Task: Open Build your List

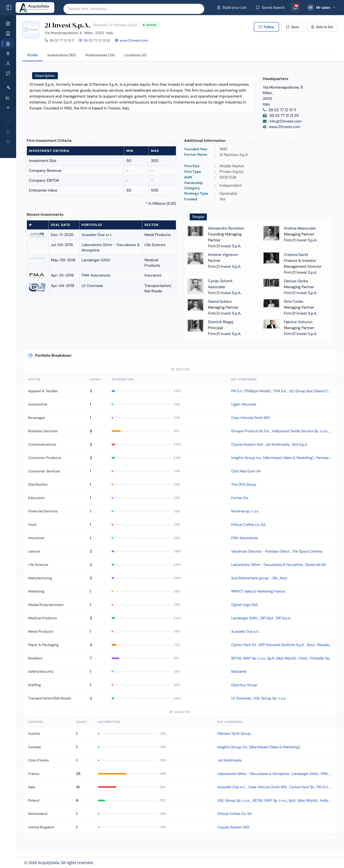Action: point(232,7)
